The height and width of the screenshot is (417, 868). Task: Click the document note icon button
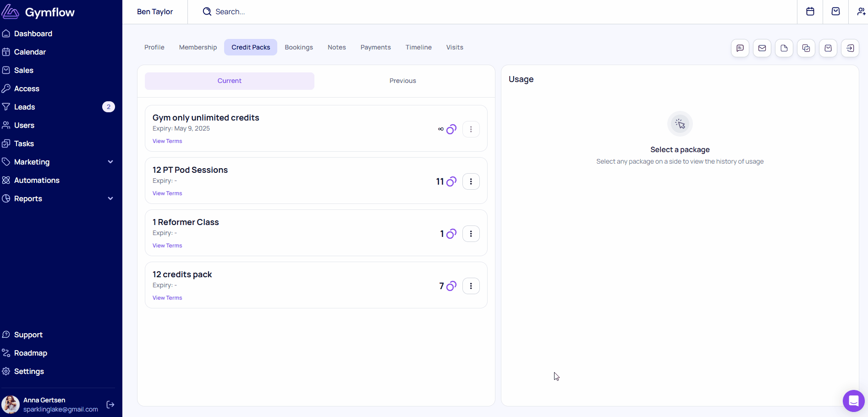coord(784,48)
